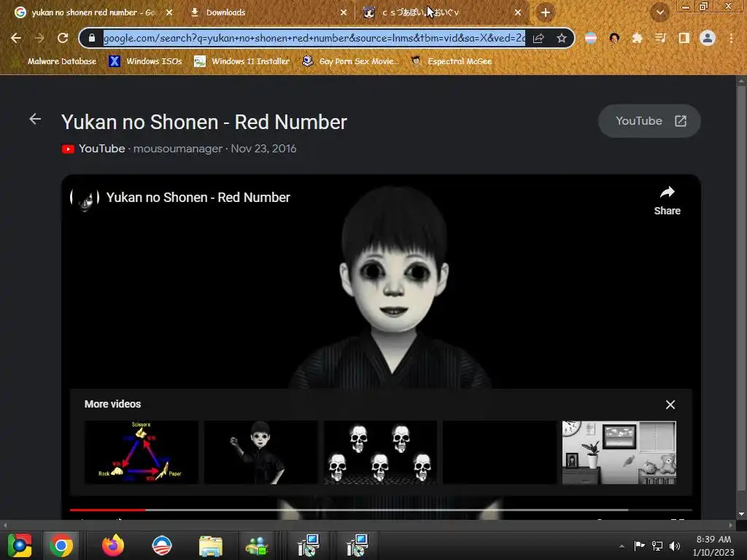
Task: Close the yukan no shonen search tab
Action: [x=169, y=12]
